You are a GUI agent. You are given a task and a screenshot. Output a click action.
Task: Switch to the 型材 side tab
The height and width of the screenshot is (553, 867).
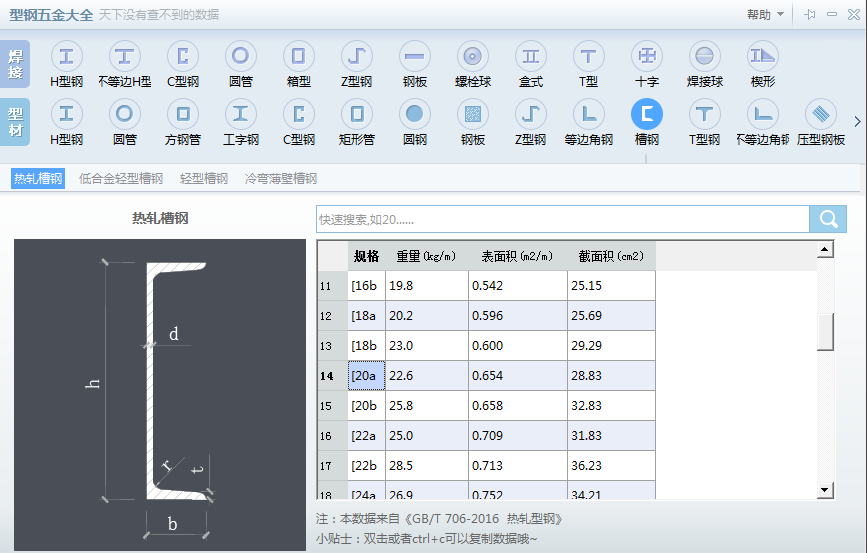click(15, 122)
